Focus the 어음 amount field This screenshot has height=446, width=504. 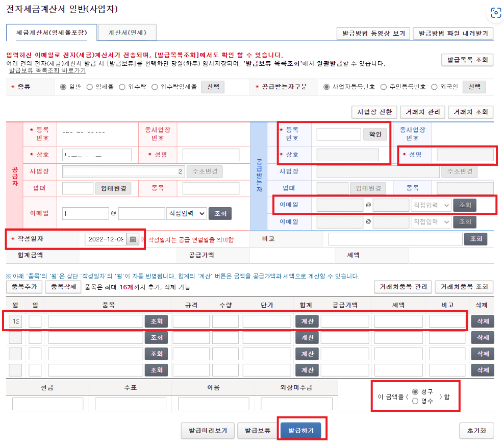213,404
